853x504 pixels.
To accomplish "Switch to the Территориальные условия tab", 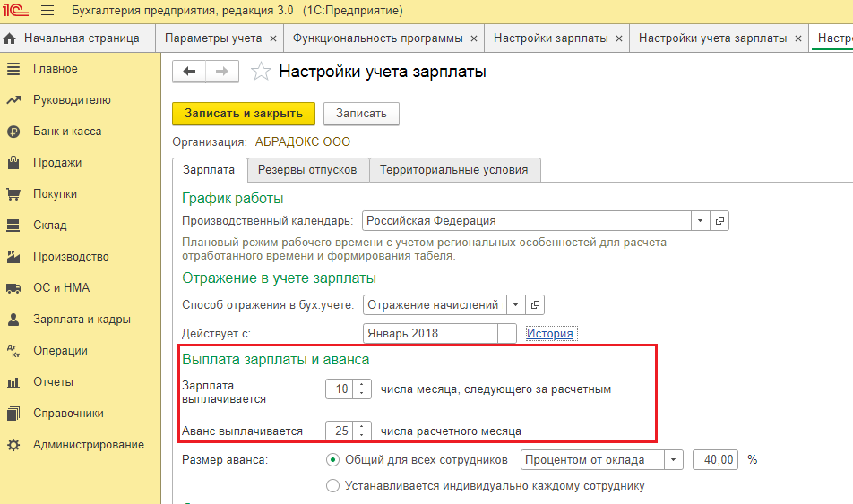I will (454, 170).
